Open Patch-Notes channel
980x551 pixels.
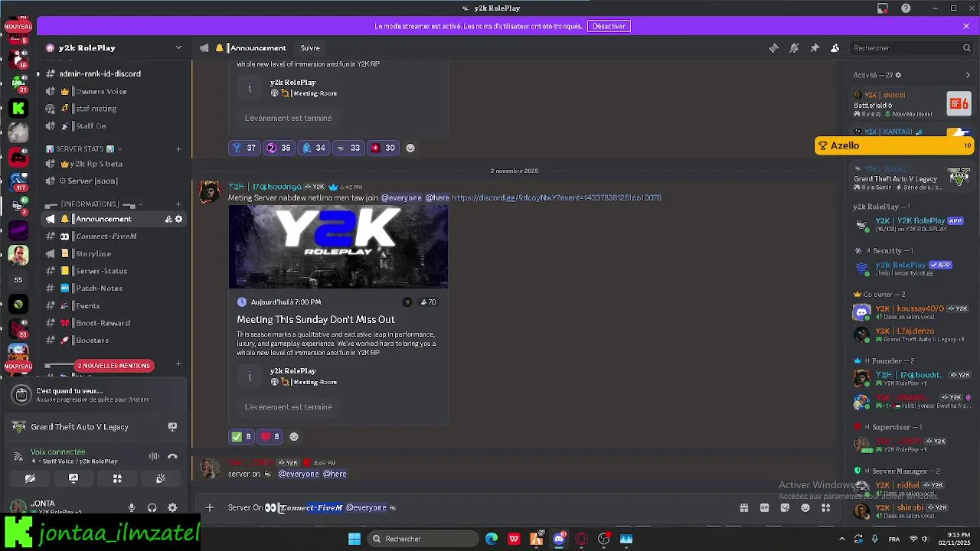click(99, 289)
